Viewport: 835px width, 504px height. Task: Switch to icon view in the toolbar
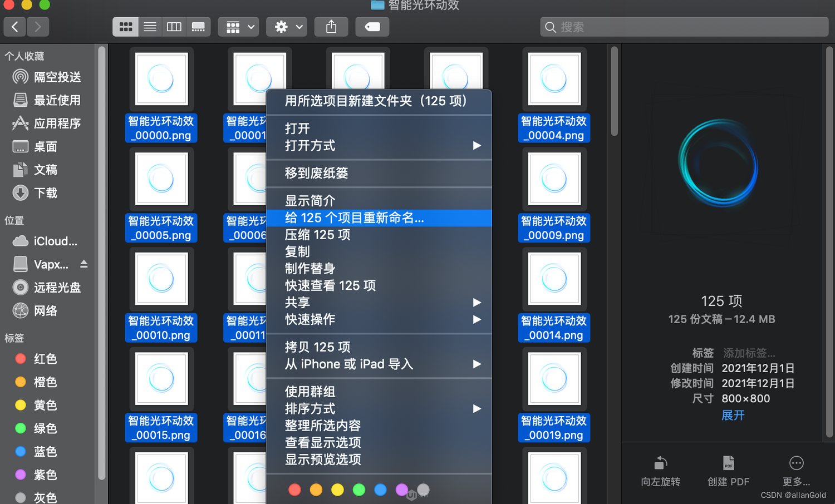pos(125,26)
